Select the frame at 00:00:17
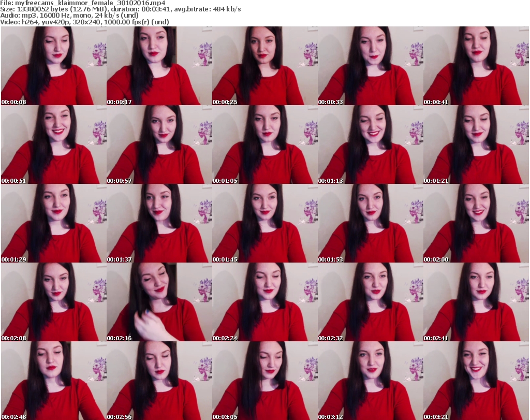This screenshot has width=530, height=420. [x=158, y=66]
